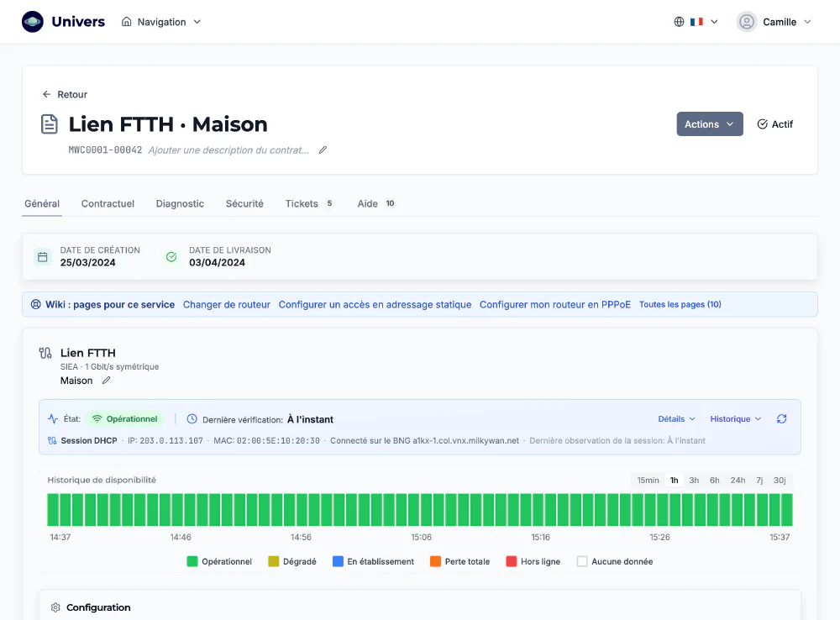840x620 pixels.
Task: Click the Retour back link text
Action: [72, 94]
